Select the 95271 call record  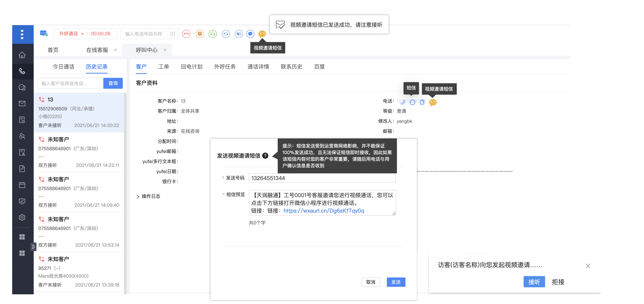coord(79,272)
